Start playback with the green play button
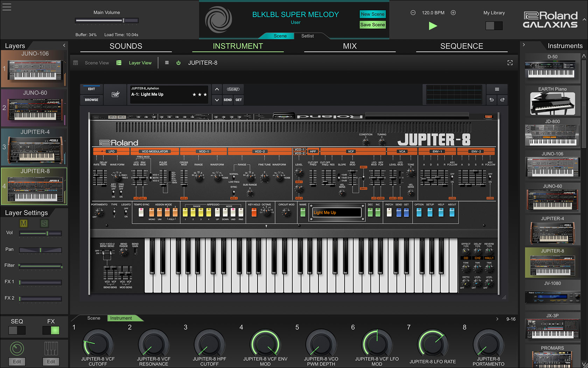 coord(433,26)
